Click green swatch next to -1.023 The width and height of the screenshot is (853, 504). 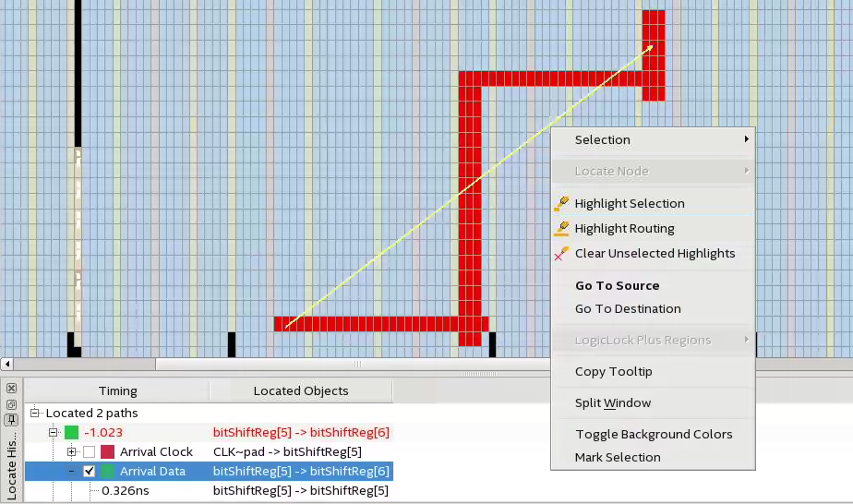71,432
